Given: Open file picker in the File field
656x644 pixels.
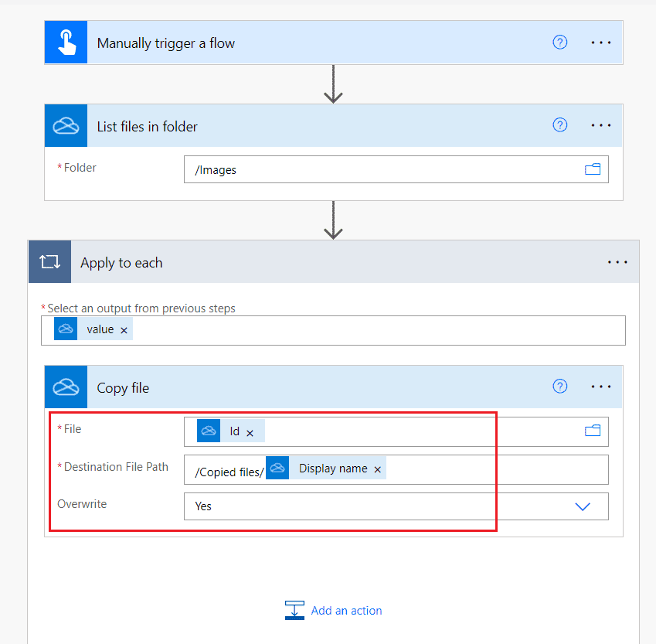Looking at the screenshot, I should tap(593, 431).
